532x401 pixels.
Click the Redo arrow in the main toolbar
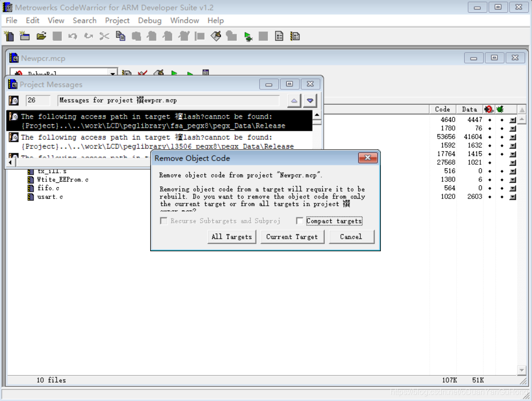[x=89, y=36]
